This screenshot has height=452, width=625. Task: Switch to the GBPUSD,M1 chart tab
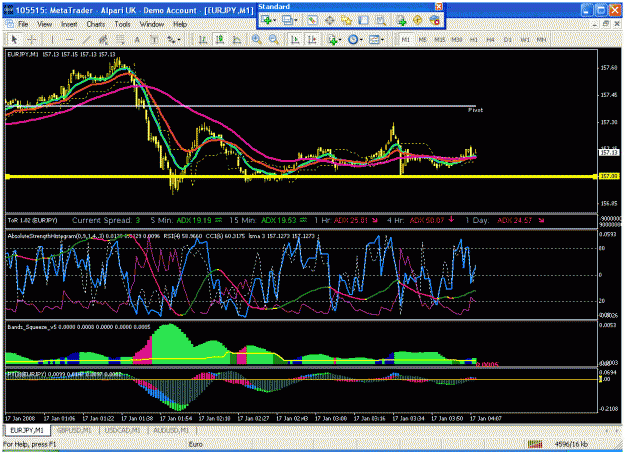point(75,430)
